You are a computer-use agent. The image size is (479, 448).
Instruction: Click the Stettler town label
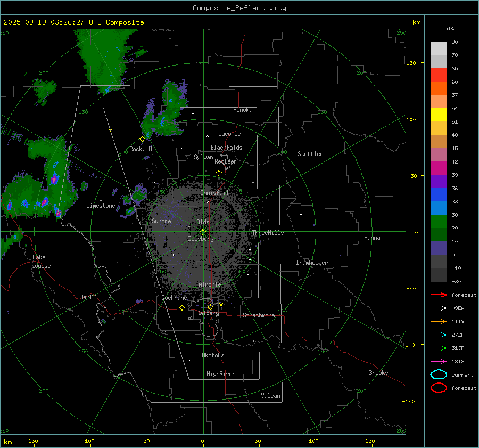click(x=310, y=154)
